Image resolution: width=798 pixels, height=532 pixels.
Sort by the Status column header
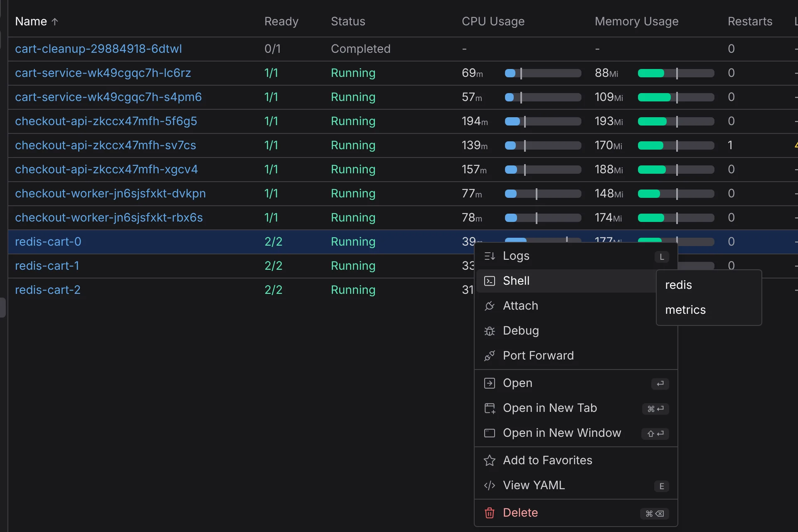pos(348,22)
